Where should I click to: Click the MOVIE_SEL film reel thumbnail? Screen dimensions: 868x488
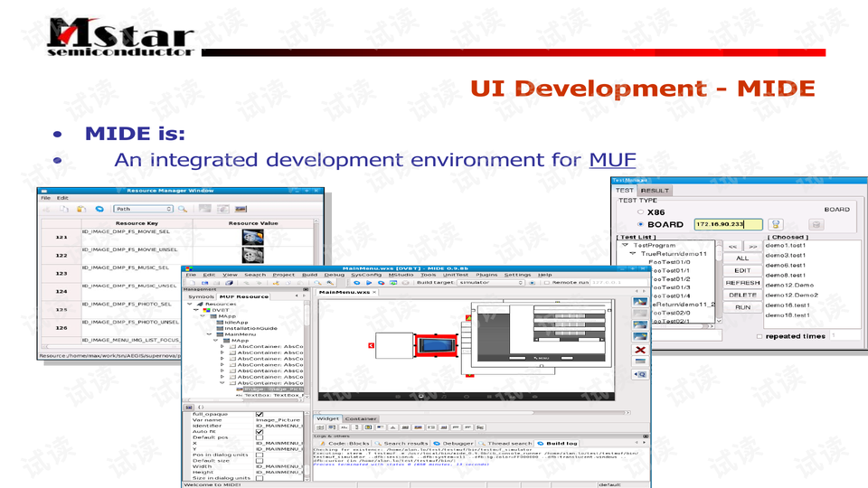click(x=252, y=236)
